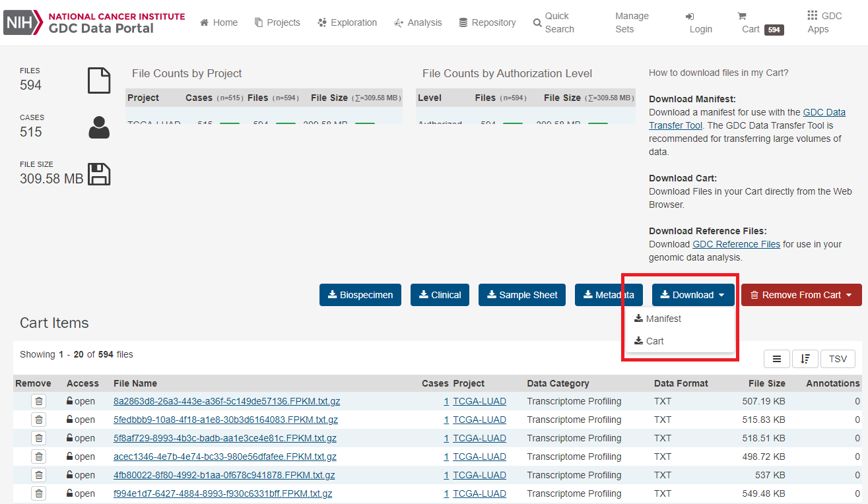Go to the Projects page
868x504 pixels.
click(x=277, y=22)
